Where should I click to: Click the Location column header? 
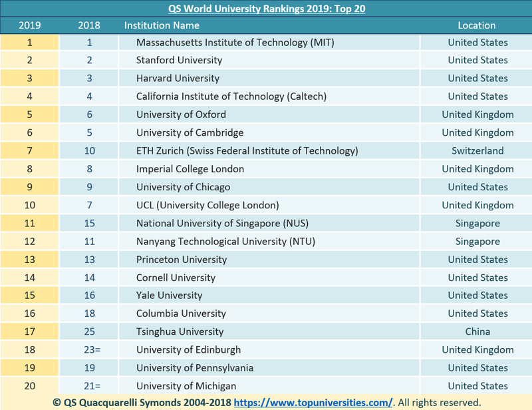tap(477, 25)
